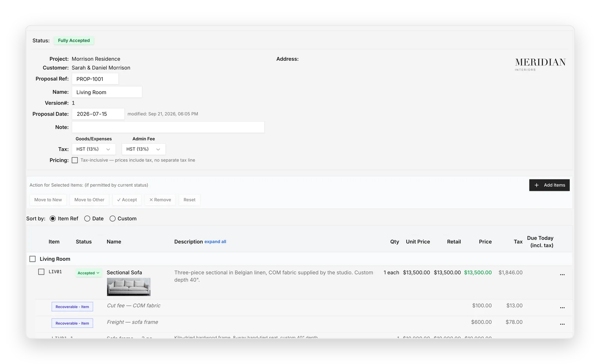This screenshot has height=364, width=600.
Task: Click the $600.00 freight price
Action: point(481,322)
